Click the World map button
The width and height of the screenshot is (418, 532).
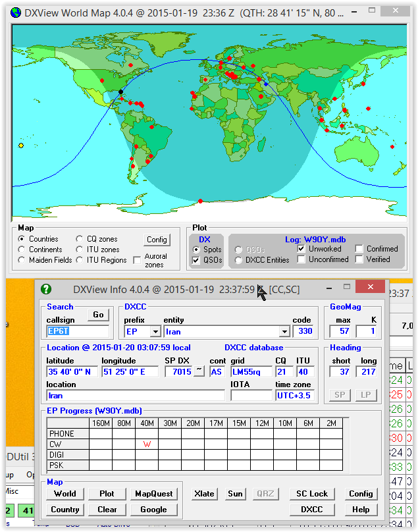(x=65, y=494)
